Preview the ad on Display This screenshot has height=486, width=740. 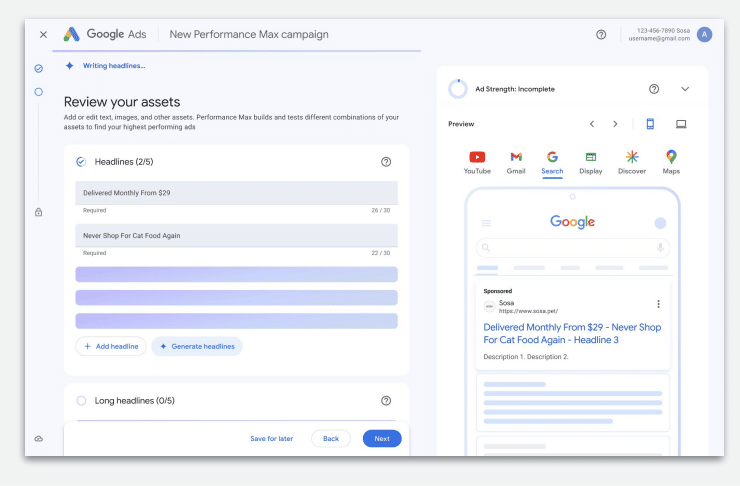point(591,162)
